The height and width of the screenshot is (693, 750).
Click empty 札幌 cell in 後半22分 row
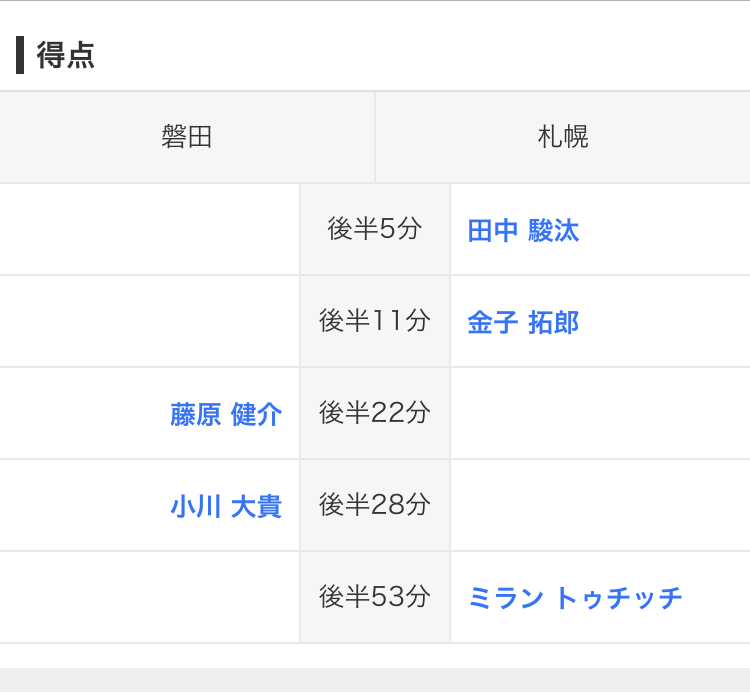pos(600,413)
